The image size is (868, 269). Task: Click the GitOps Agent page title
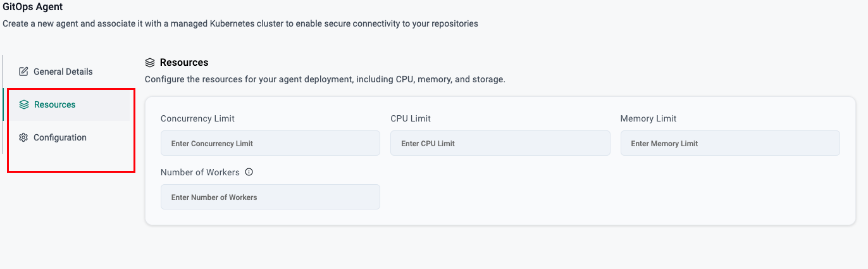[x=33, y=7]
